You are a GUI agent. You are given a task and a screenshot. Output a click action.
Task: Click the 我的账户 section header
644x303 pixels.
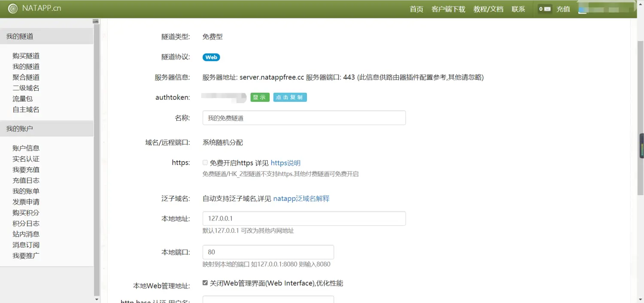[46, 129]
